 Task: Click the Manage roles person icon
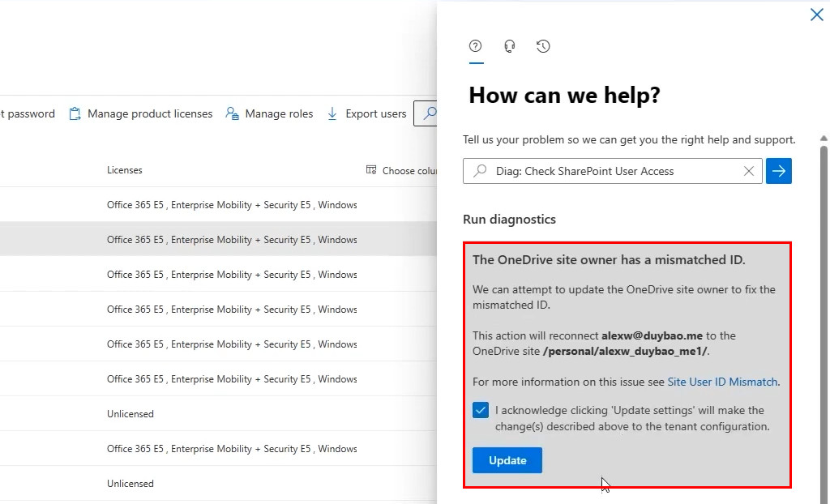click(x=232, y=113)
